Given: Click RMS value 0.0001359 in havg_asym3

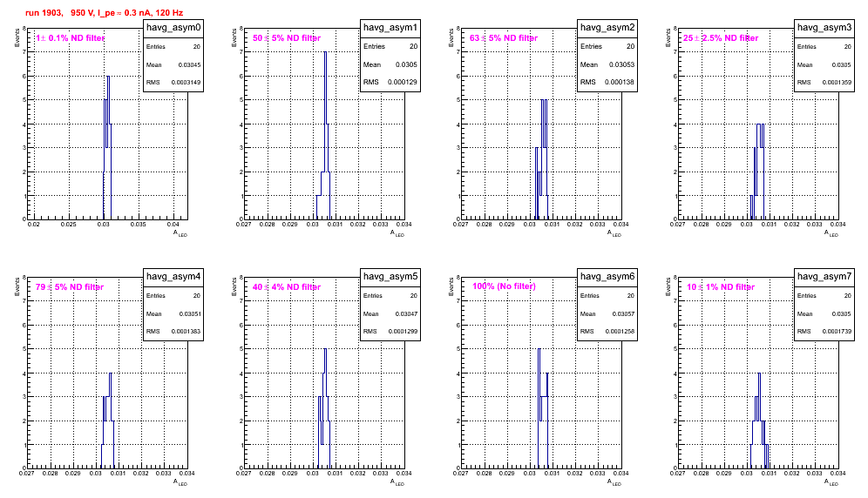Looking at the screenshot, I should (x=837, y=83).
